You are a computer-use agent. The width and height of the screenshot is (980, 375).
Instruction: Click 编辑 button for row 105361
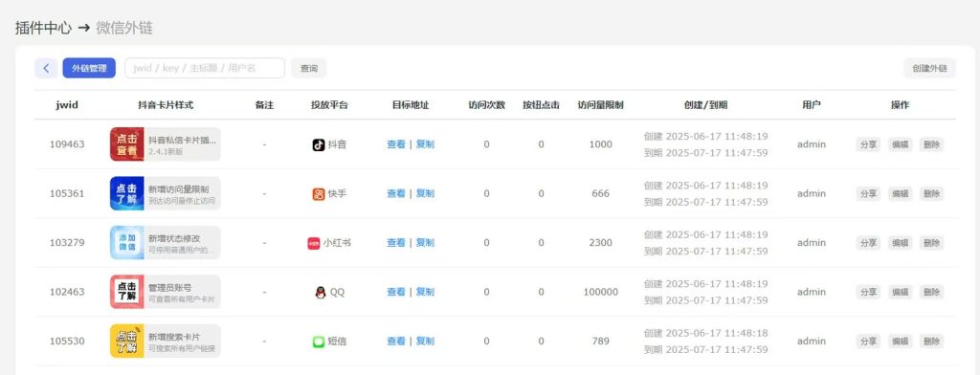pyautogui.click(x=900, y=194)
